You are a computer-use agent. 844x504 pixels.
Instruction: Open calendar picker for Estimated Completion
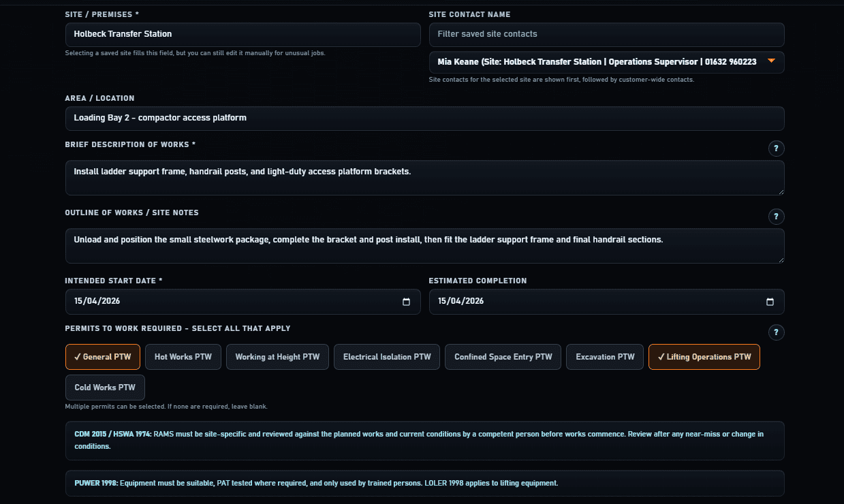point(770,302)
